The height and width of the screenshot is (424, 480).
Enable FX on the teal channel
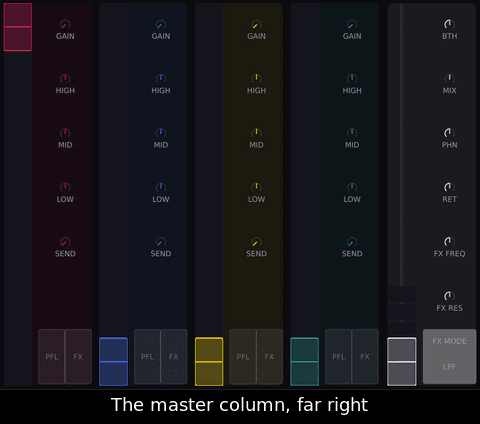(365, 357)
